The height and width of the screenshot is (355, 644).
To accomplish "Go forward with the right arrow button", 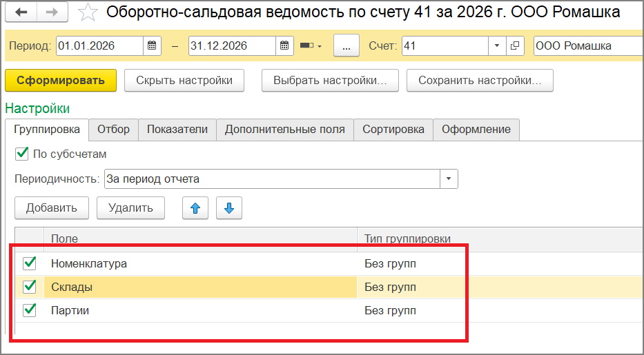I will point(52,12).
